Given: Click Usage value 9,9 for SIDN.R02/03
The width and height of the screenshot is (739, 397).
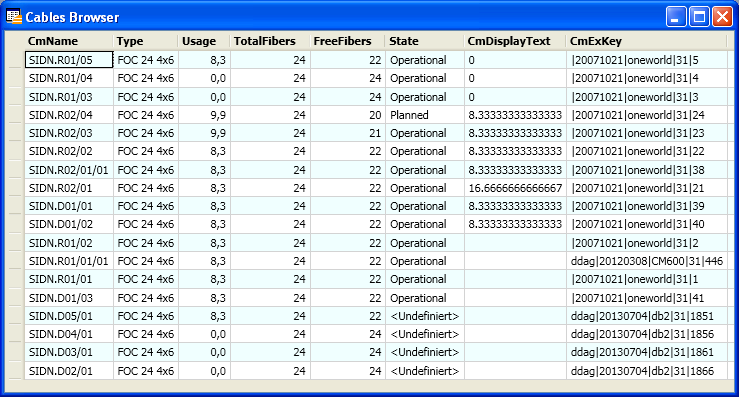Looking at the screenshot, I should [204, 133].
